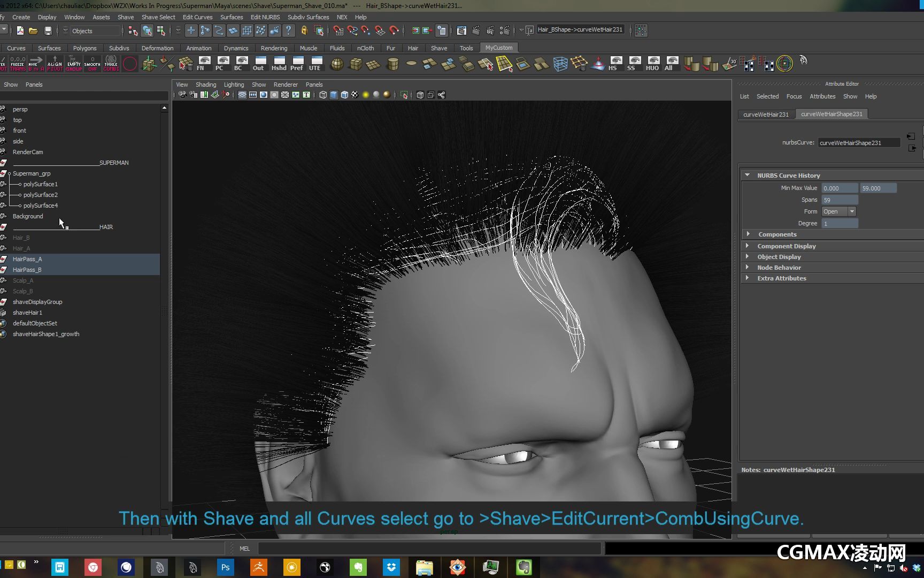This screenshot has height=578, width=924.
Task: Switch to the curveWetHair231 attribute tab
Action: (x=766, y=114)
